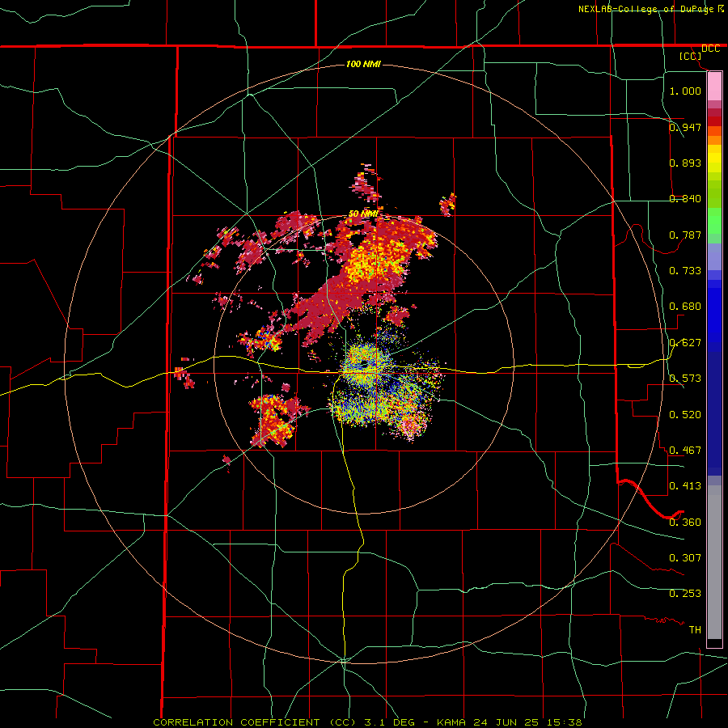Click the DCC product code label
This screenshot has width=728, height=728.
point(710,49)
